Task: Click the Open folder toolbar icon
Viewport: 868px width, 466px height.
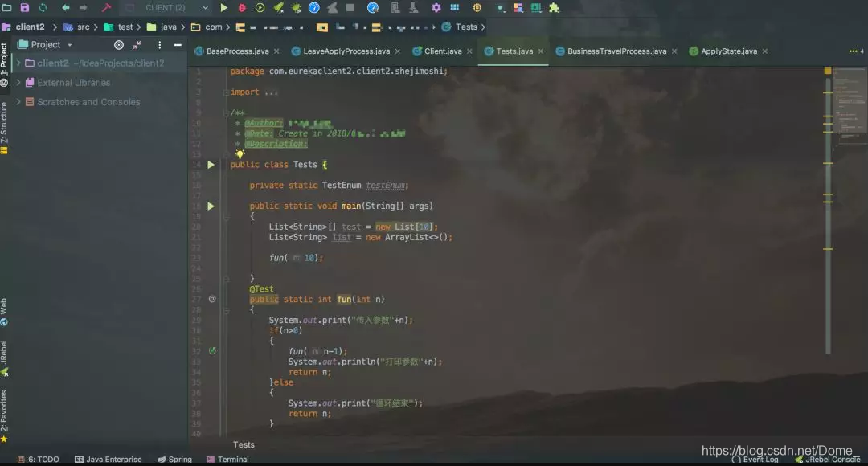Action: (x=7, y=8)
